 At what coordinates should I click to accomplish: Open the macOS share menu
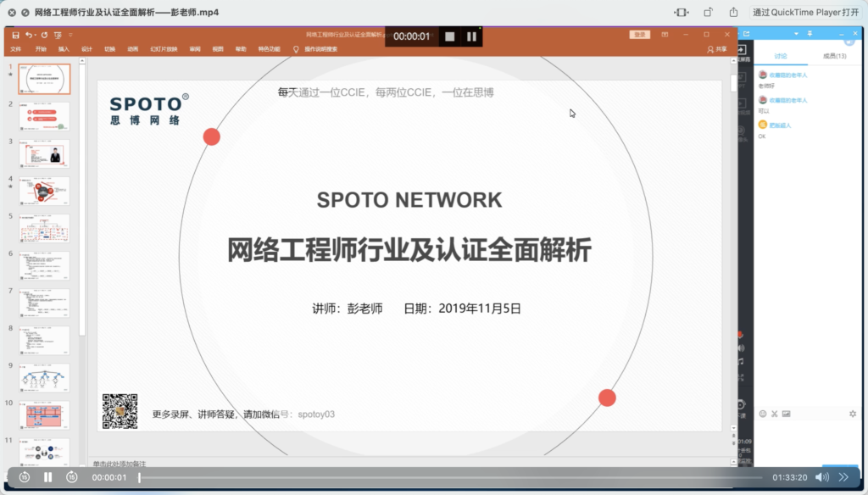(x=733, y=12)
